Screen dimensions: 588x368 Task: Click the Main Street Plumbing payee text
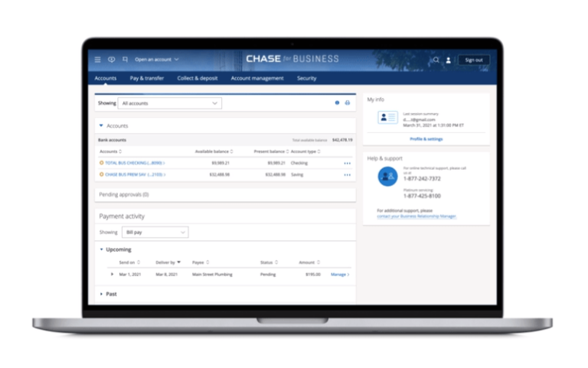[212, 275]
